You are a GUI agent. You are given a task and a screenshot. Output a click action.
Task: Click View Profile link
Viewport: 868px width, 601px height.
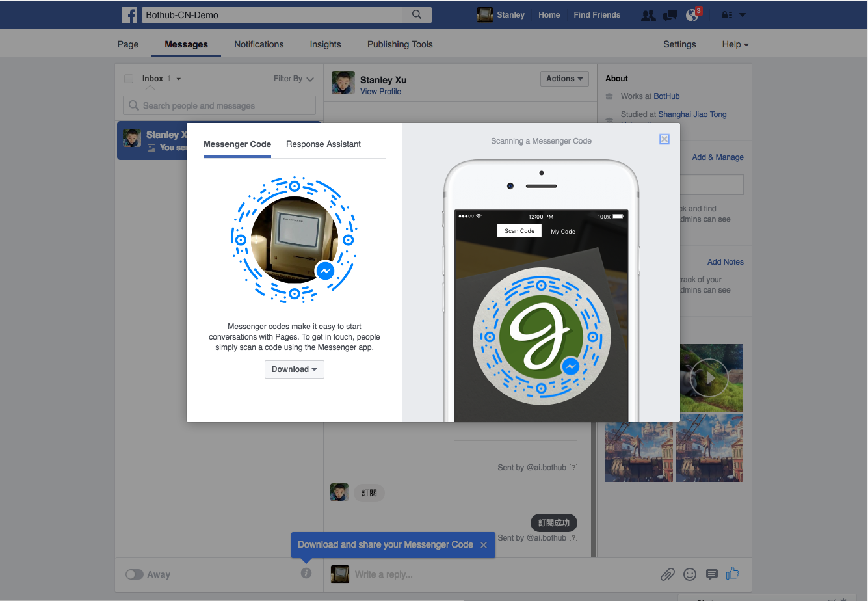click(x=380, y=92)
